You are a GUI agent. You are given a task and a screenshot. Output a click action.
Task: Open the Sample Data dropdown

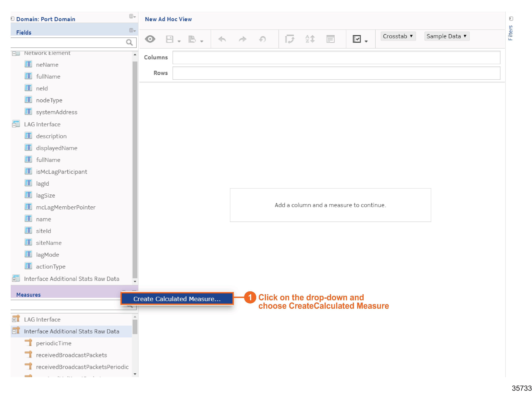coord(447,36)
